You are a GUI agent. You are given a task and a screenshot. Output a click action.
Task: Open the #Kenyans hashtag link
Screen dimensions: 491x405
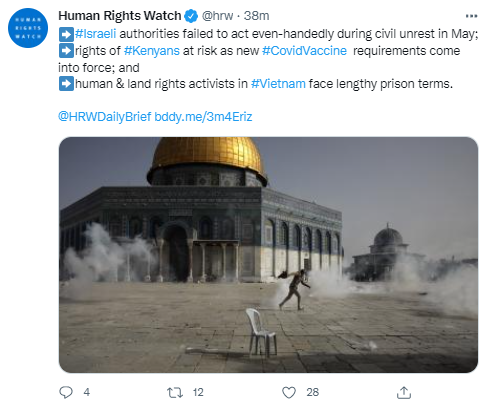[152, 51]
